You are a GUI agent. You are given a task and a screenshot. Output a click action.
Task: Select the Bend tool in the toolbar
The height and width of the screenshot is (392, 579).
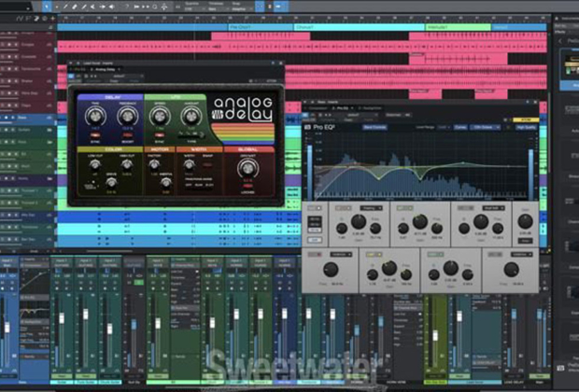click(103, 7)
